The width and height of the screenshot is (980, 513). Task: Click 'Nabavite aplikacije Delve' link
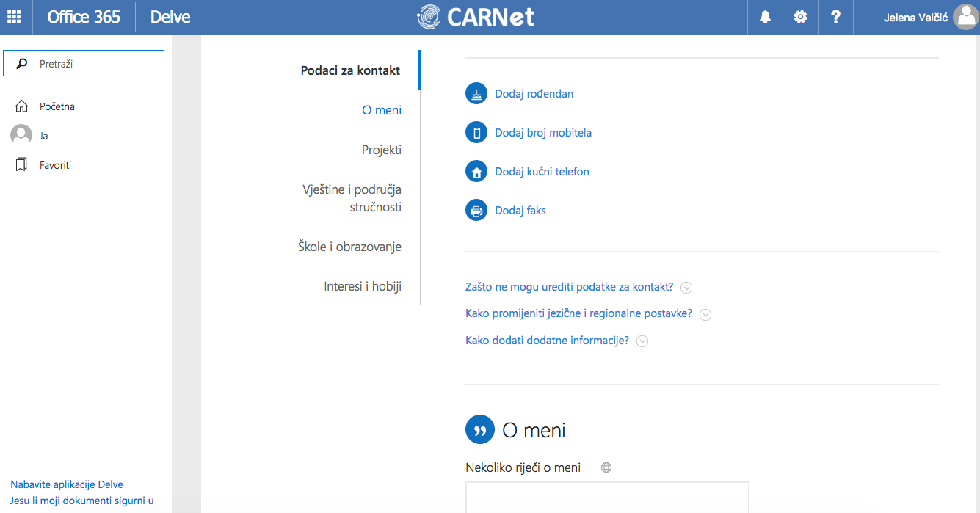67,484
